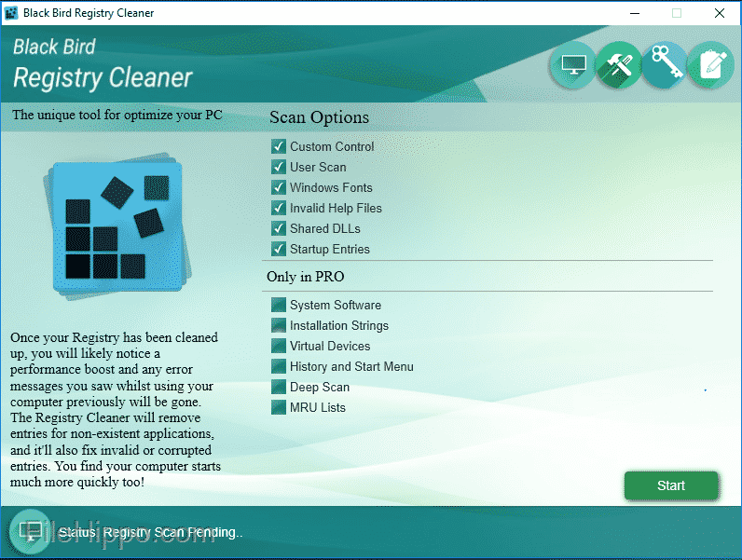Disable the Startup Entries scan option
This screenshot has width=742, height=560.
(279, 249)
